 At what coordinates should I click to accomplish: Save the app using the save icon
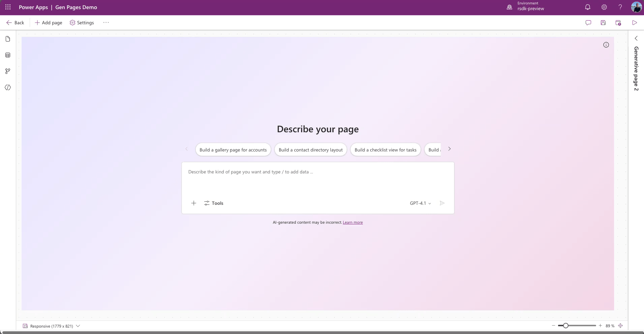603,23
